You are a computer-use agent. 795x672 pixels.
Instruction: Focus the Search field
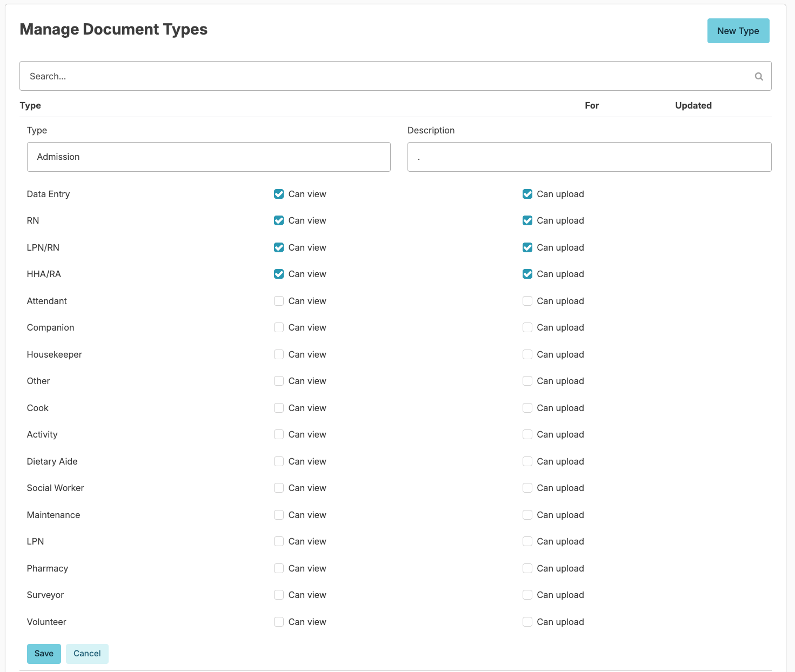click(395, 76)
